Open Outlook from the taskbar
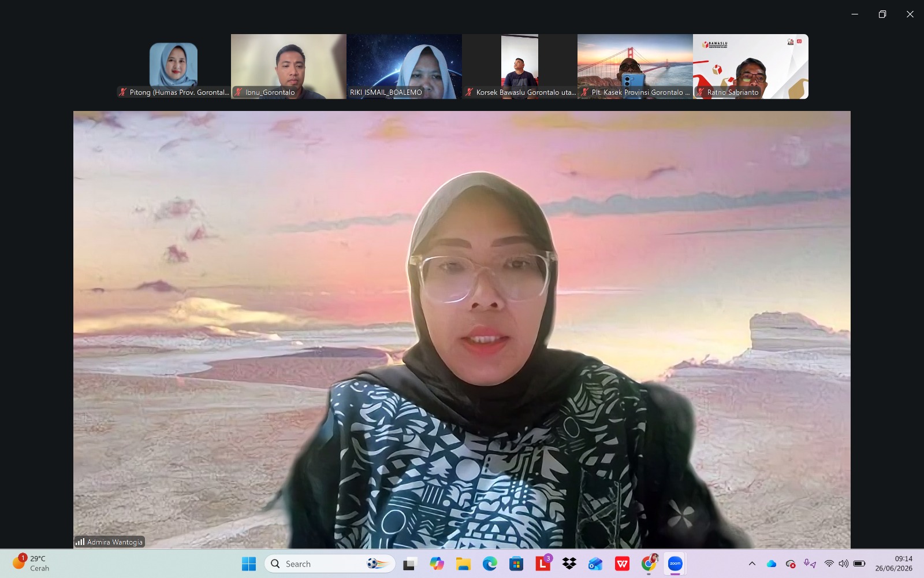This screenshot has width=924, height=578. (595, 564)
